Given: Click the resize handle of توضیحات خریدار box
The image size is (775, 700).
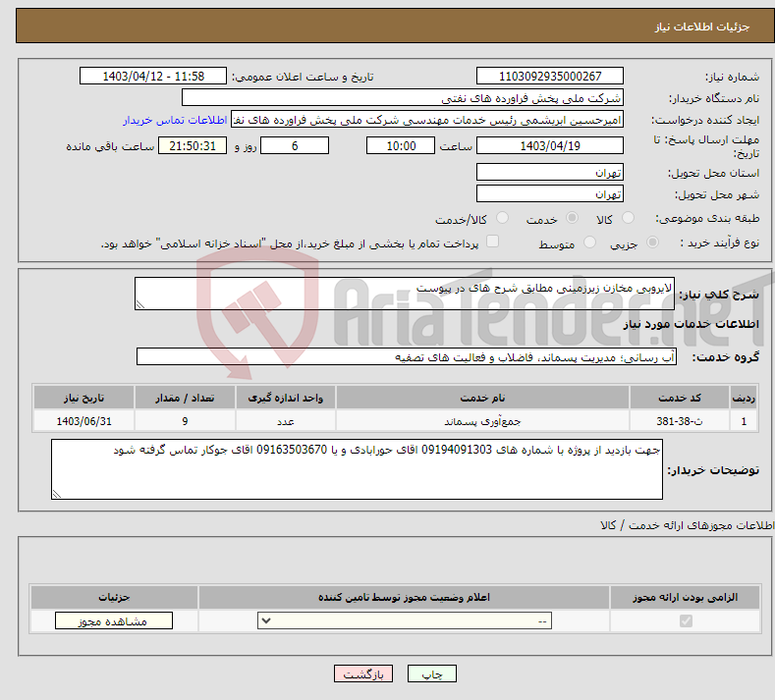Looking at the screenshot, I should (57, 494).
